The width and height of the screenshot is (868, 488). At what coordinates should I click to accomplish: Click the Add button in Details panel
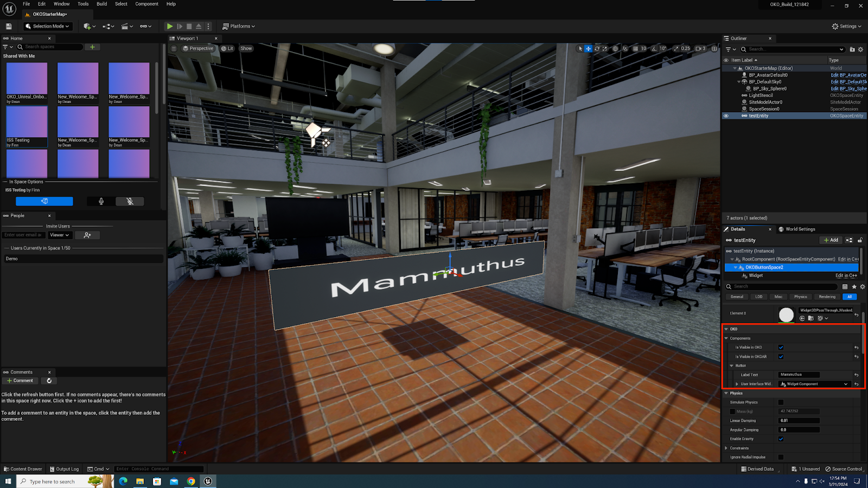(x=831, y=240)
